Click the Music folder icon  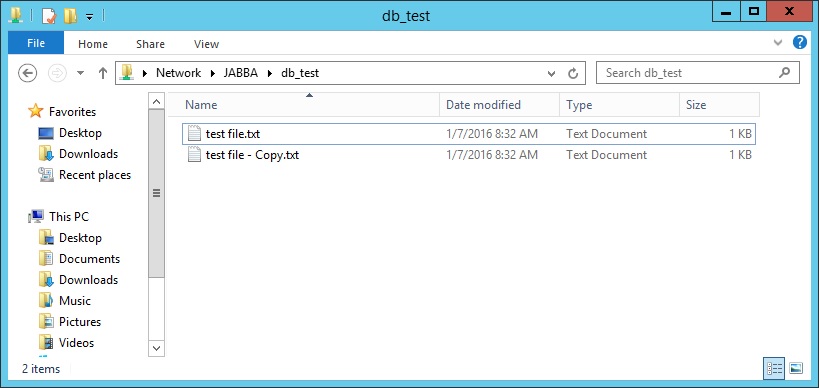46,300
